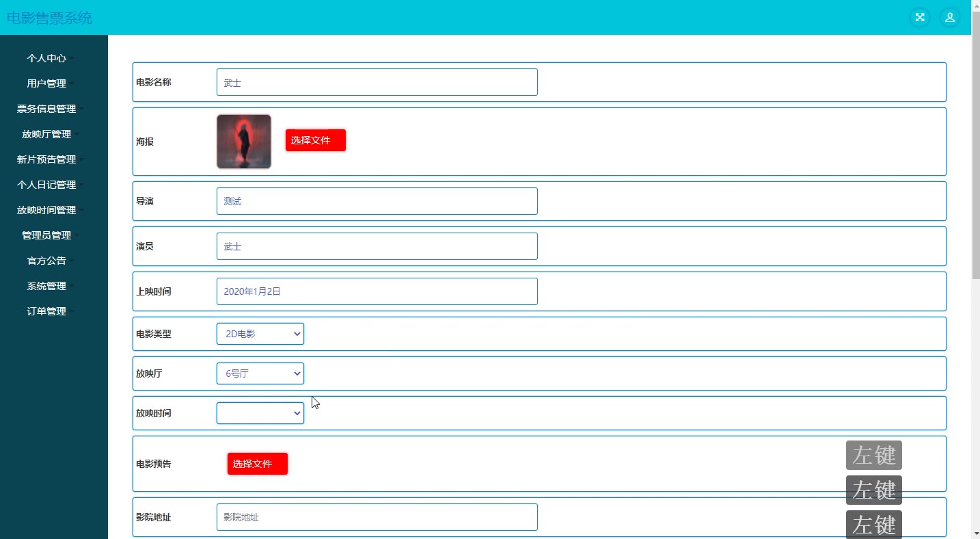The image size is (980, 539).
Task: Open 系统管理 in the sidebar
Action: tap(50, 286)
